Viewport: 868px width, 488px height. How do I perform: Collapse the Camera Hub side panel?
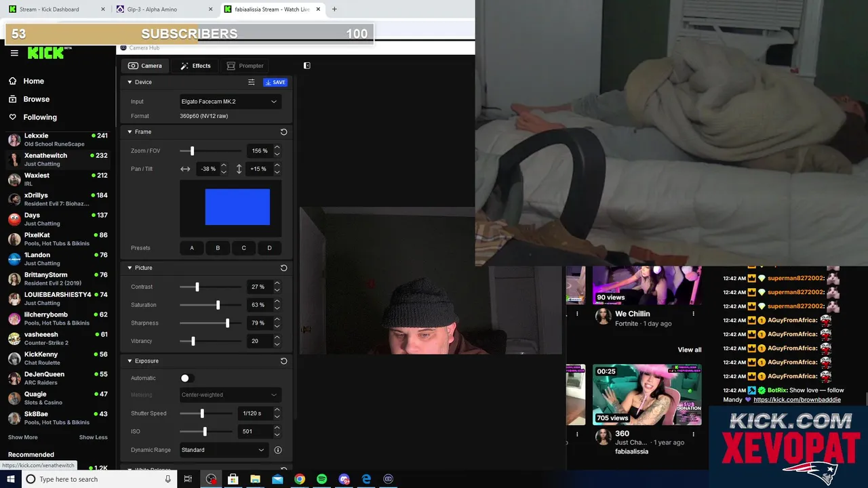[x=307, y=66]
